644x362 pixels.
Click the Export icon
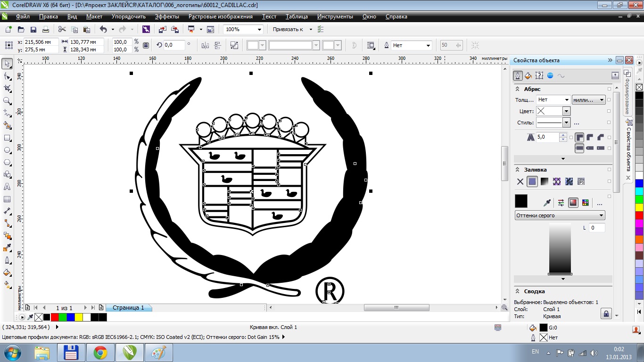click(175, 29)
